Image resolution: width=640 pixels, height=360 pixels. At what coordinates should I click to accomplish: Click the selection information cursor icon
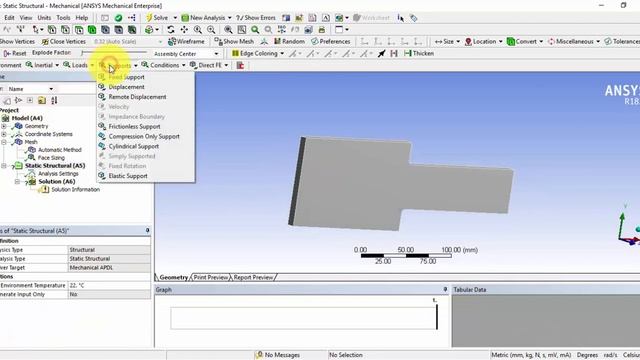tap(400, 18)
